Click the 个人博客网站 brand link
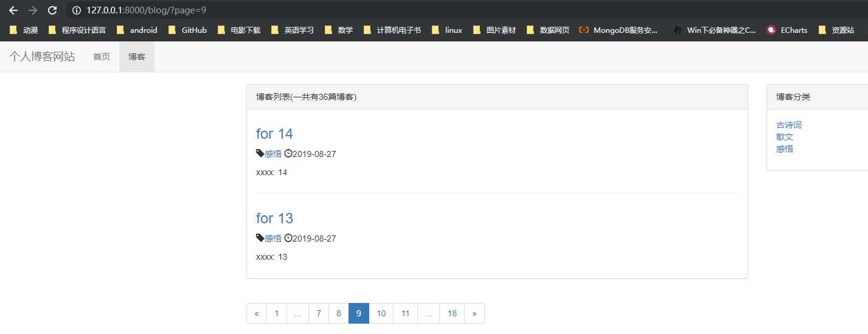The height and width of the screenshot is (334, 868). click(x=42, y=57)
